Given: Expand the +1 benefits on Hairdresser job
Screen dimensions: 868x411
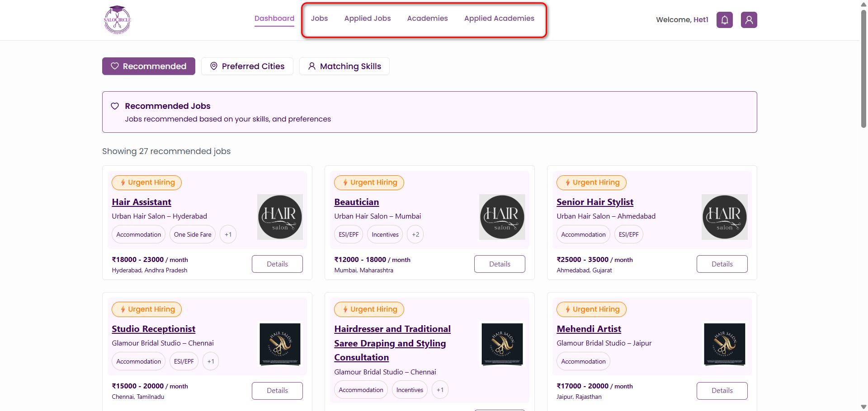Looking at the screenshot, I should 440,390.
